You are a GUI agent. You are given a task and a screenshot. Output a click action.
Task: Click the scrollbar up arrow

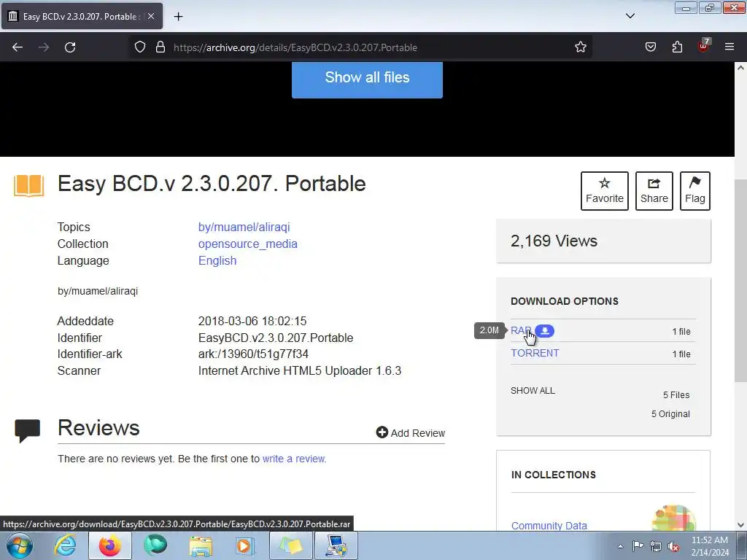coord(740,68)
